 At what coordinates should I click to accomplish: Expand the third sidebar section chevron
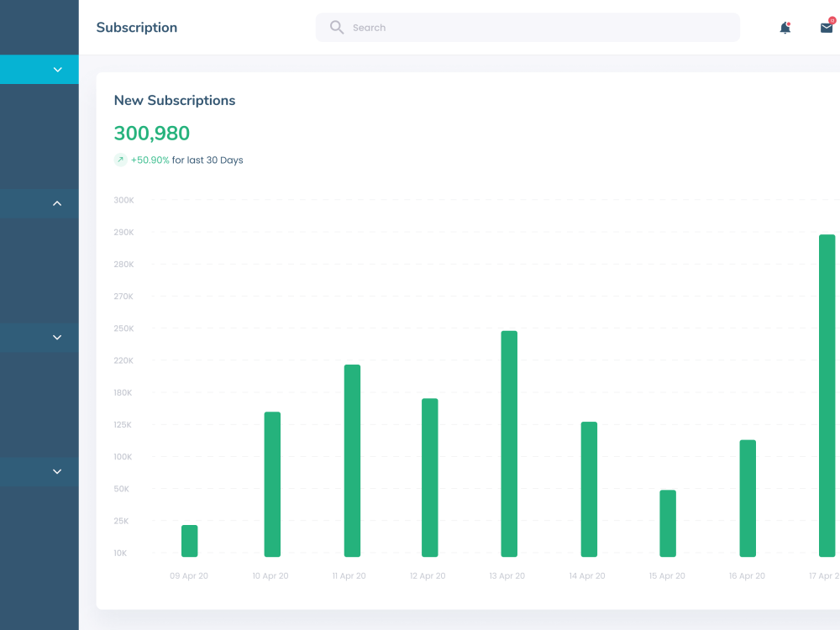pyautogui.click(x=57, y=338)
